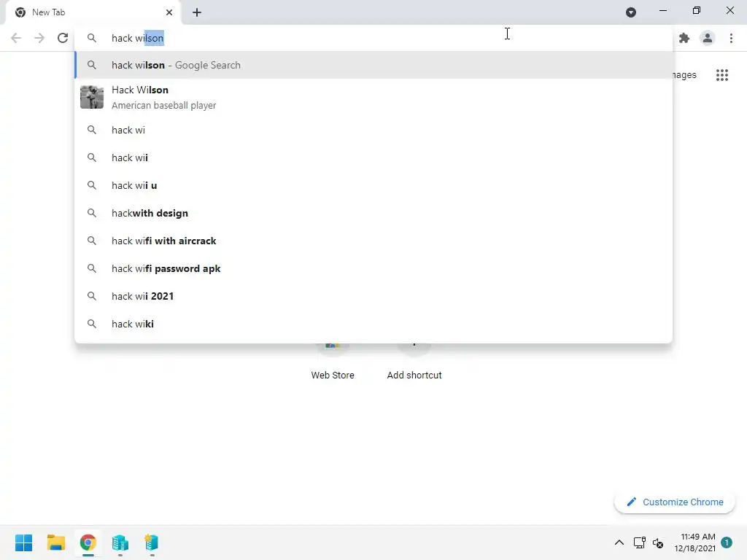Click the network display tray icon
The image size is (747, 560).
click(x=639, y=542)
